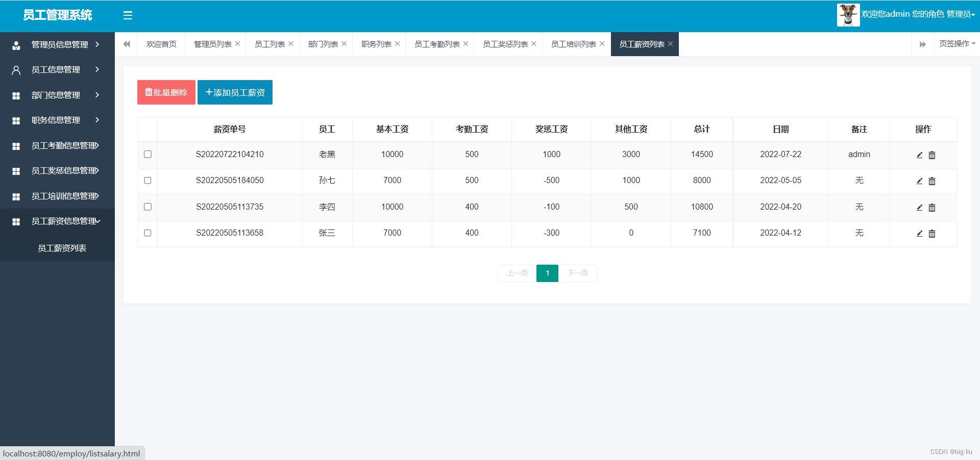Check the box for salary S20220722104210
The image size is (980, 460).
pos(148,154)
